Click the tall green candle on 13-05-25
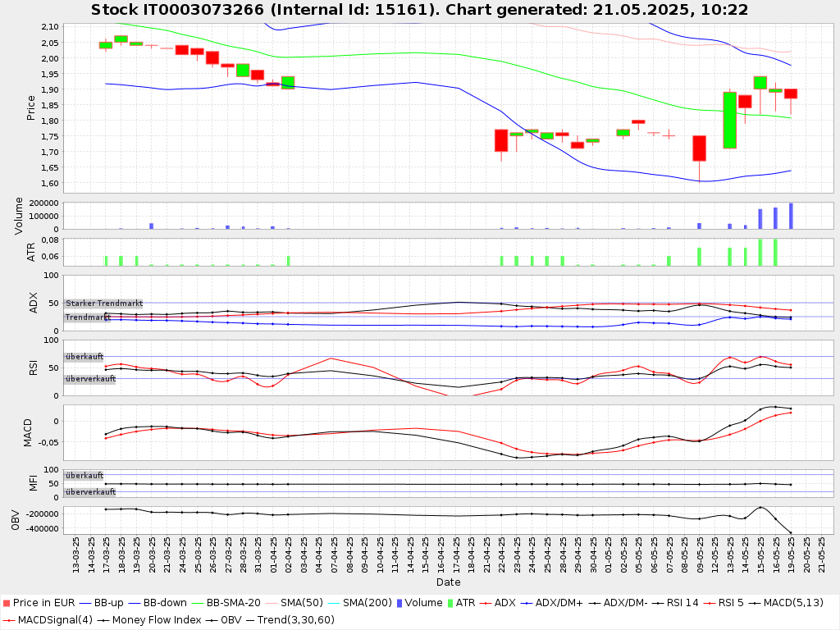The height and width of the screenshot is (630, 840). click(x=729, y=120)
